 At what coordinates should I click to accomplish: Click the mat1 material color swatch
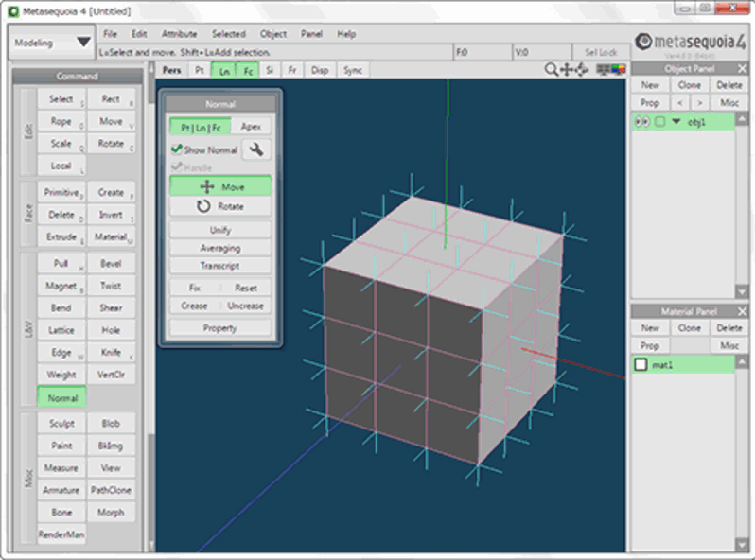641,365
